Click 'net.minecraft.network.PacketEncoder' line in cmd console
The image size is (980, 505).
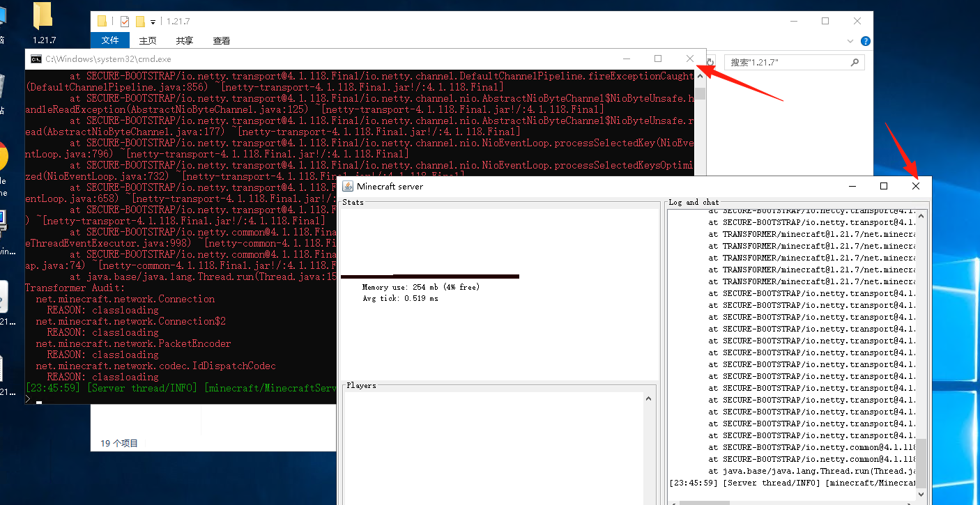pyautogui.click(x=133, y=343)
